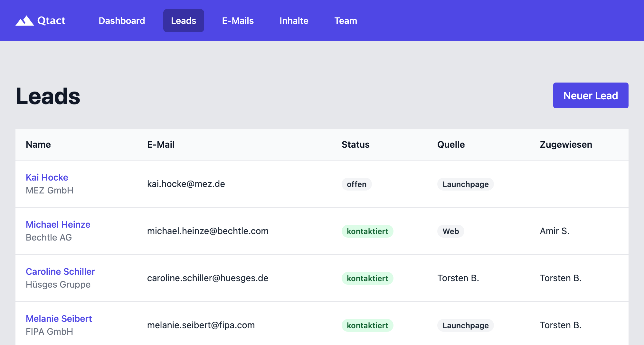Click the Zugewiesen column header
Screen dimensions: 644x345
tap(566, 144)
